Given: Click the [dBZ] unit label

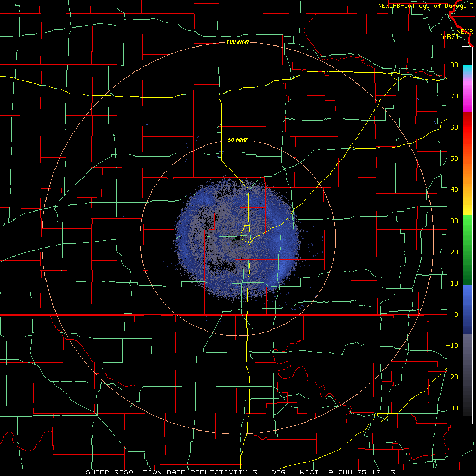Looking at the screenshot, I should pos(449,36).
